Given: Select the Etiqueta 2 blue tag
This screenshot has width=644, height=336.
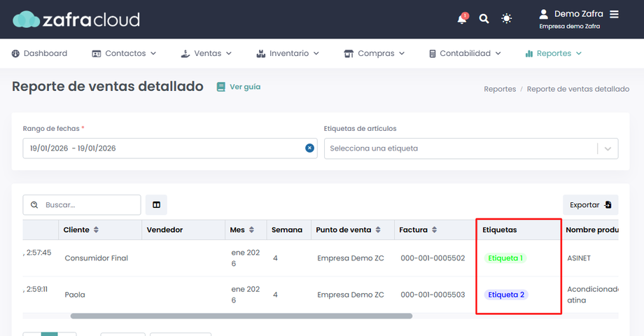Looking at the screenshot, I should (506, 295).
